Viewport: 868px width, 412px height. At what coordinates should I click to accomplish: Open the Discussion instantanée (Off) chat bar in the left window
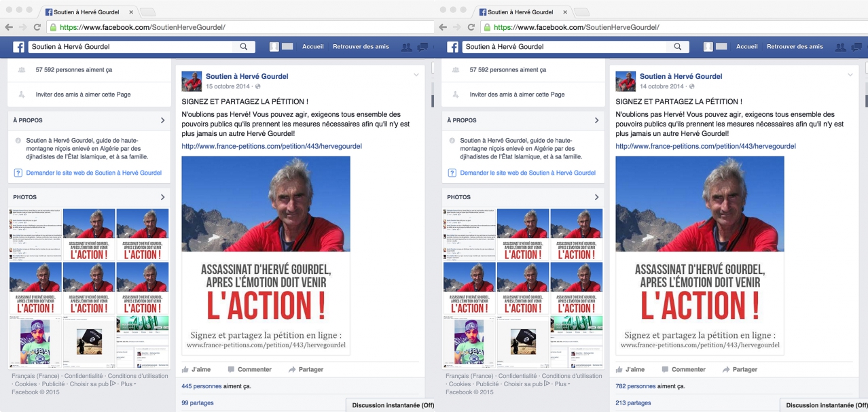390,405
